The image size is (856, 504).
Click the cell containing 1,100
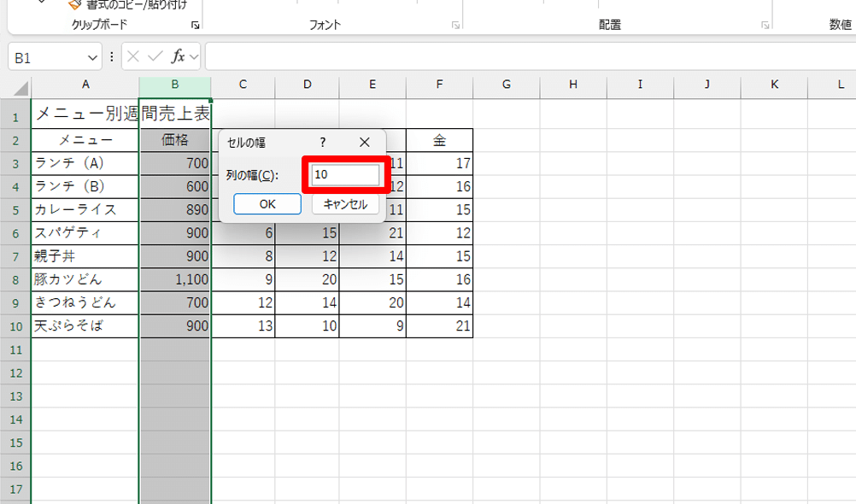[175, 279]
